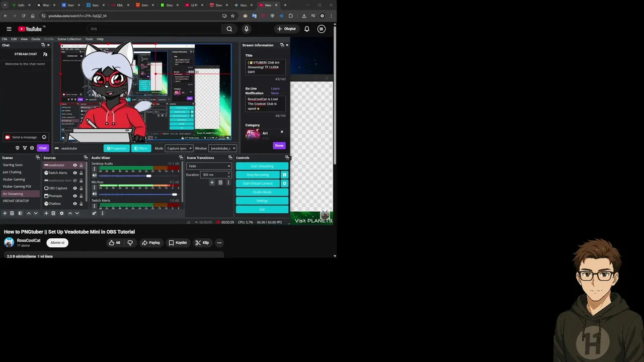The image size is (644, 362).
Task: Unlock the Chatbox source lock
Action: 81,204
